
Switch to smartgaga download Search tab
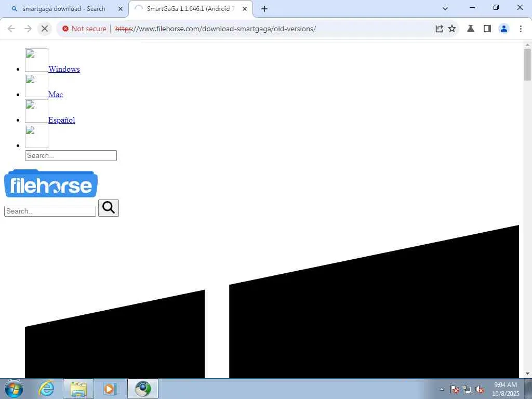[63, 9]
